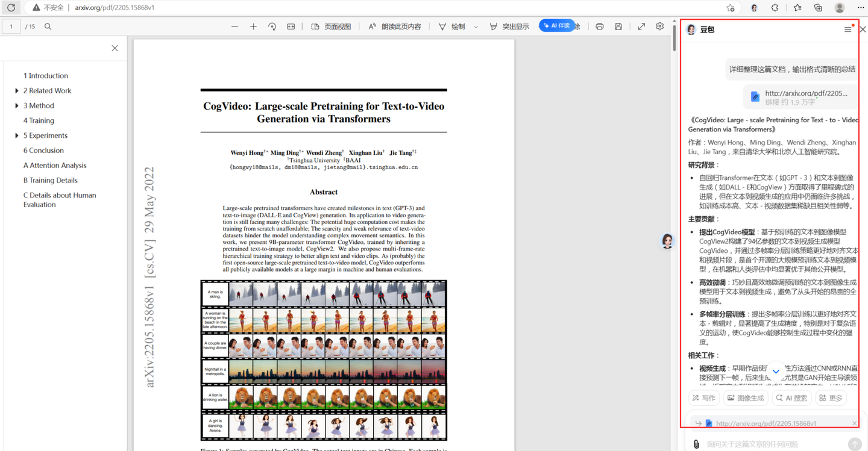Open PDF viewer settings gear

point(659,26)
